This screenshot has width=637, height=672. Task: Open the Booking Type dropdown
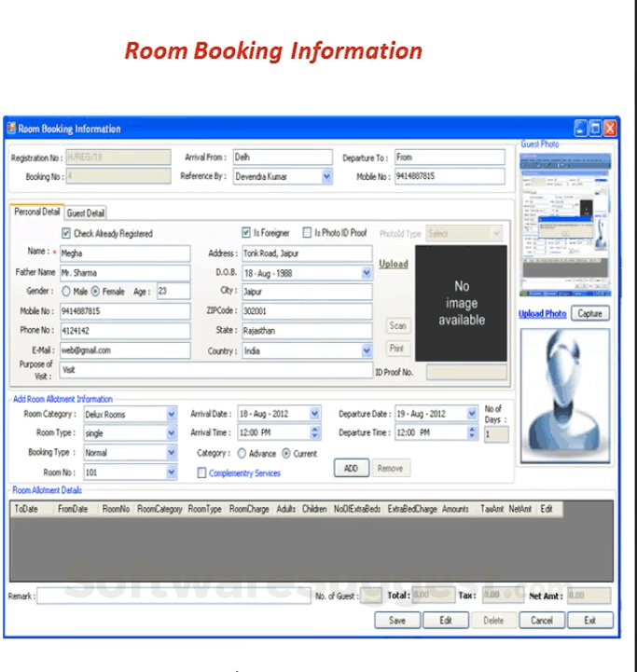pos(172,453)
